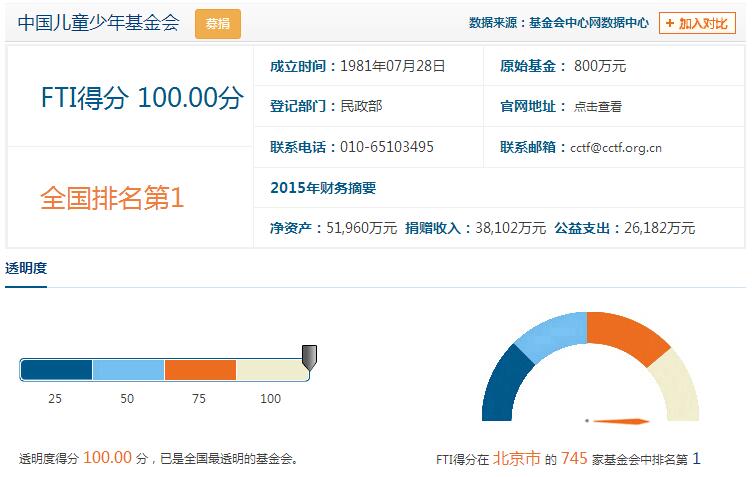Click the 北京市 city name text
752x477 pixels.
[x=517, y=458]
